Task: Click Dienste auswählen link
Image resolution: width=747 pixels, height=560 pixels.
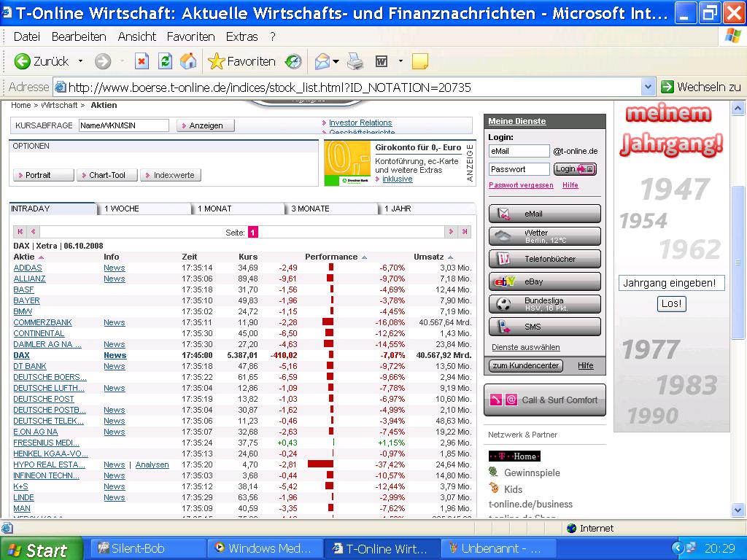Action: (525, 348)
